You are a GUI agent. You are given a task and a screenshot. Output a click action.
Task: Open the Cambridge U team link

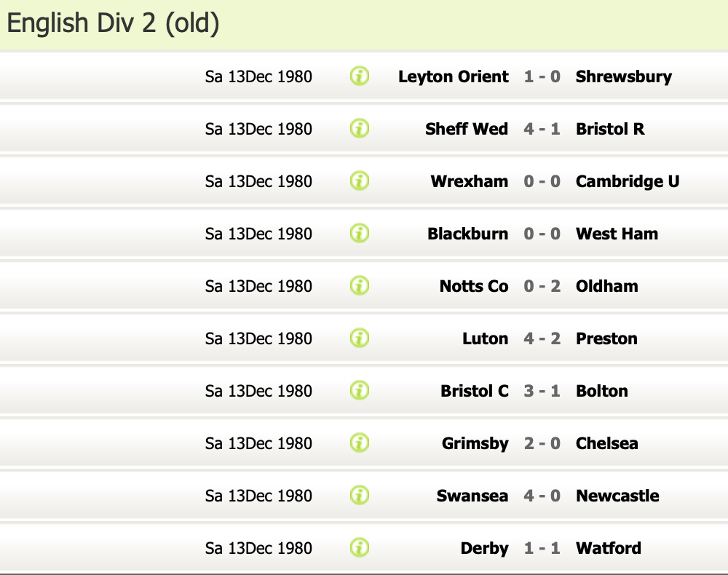(x=628, y=181)
